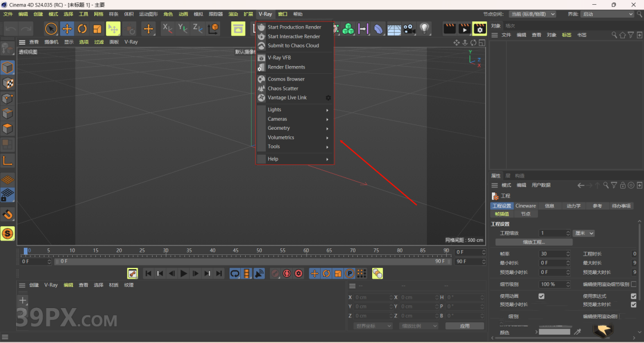Image resolution: width=644 pixels, height=343 pixels.
Task: Click the orange S snap icon
Action: click(x=7, y=234)
